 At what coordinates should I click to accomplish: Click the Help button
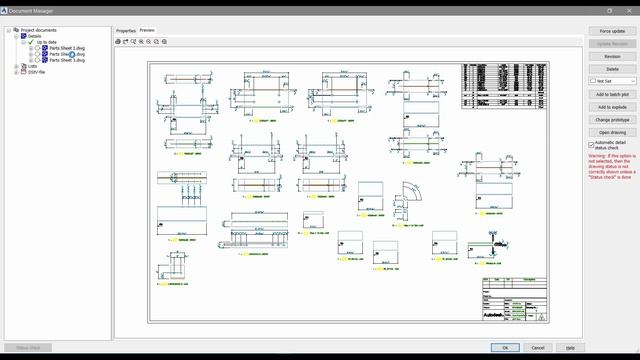(x=570, y=347)
